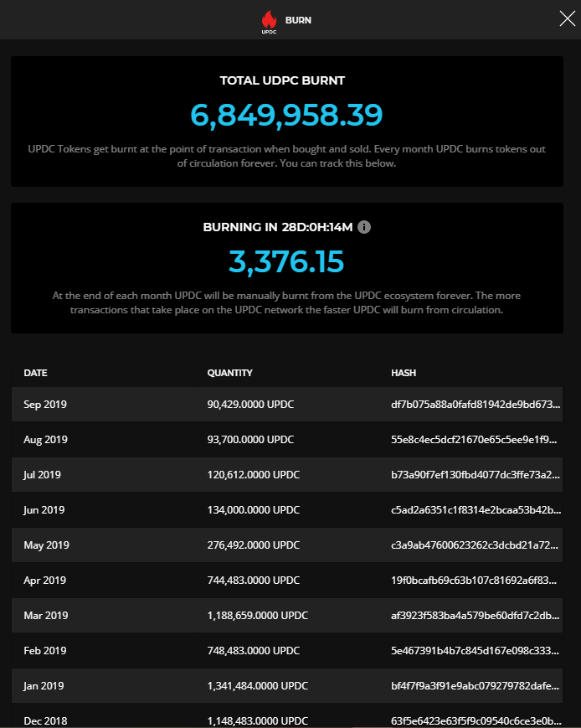Open the Jul 2019 hash starting b73a90f7
The image size is (581, 728).
(476, 475)
